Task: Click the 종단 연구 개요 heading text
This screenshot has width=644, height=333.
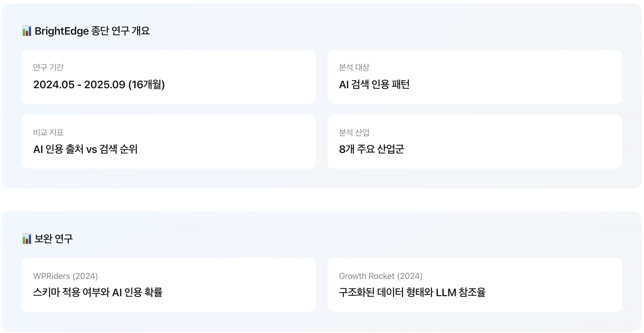Action: pyautogui.click(x=120, y=31)
